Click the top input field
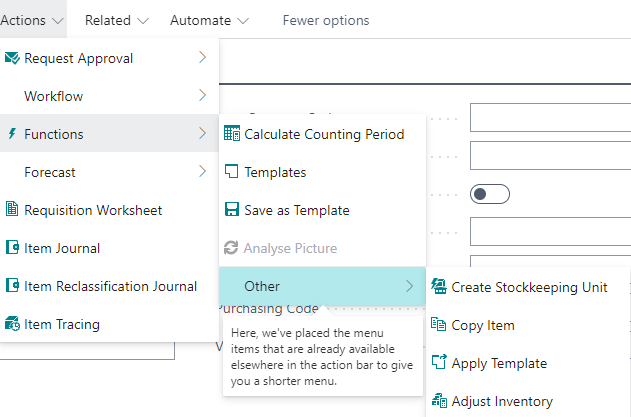This screenshot has height=417, width=631. coord(550,117)
